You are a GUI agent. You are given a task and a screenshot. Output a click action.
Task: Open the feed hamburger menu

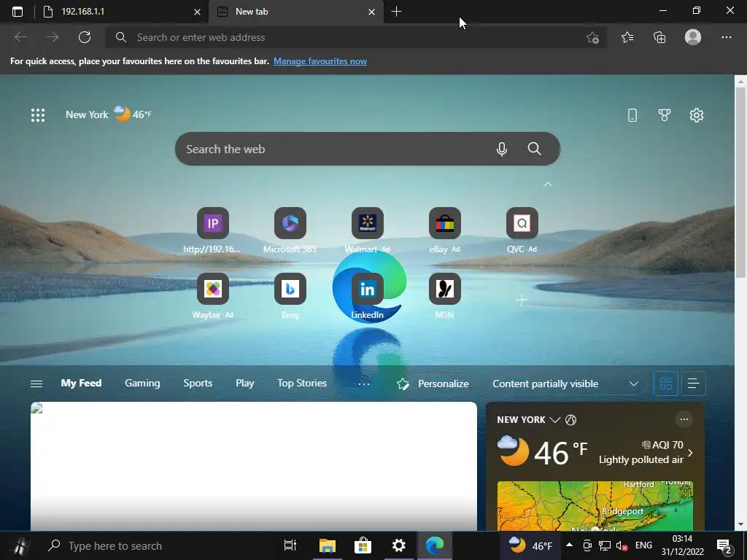click(x=36, y=384)
